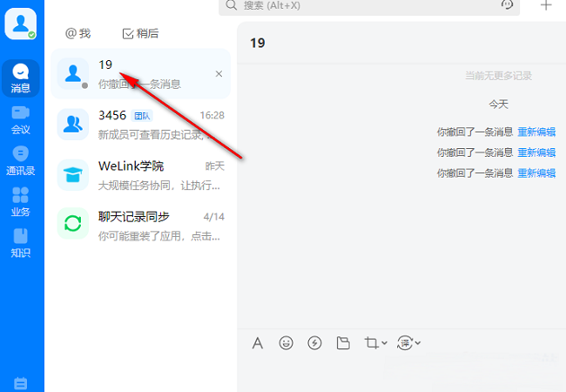Switch to the 稍后 (Later) tab
Viewport: 566px width, 392px height.
tap(141, 33)
